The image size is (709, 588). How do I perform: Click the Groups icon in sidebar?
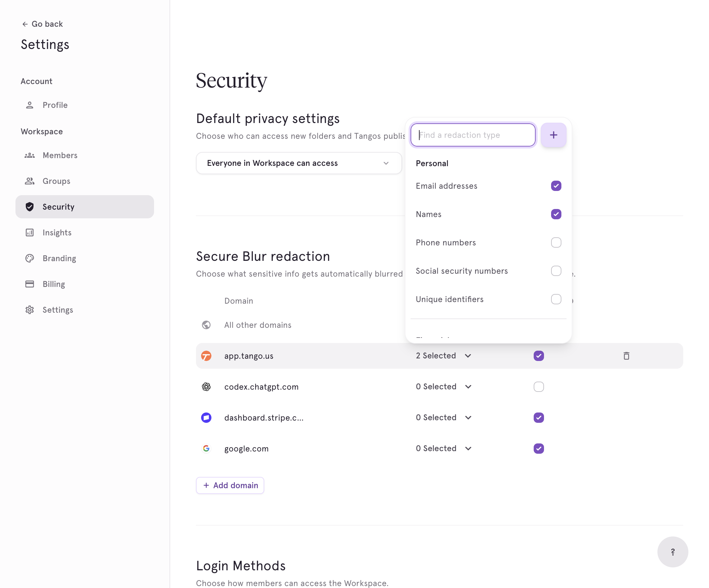30,181
